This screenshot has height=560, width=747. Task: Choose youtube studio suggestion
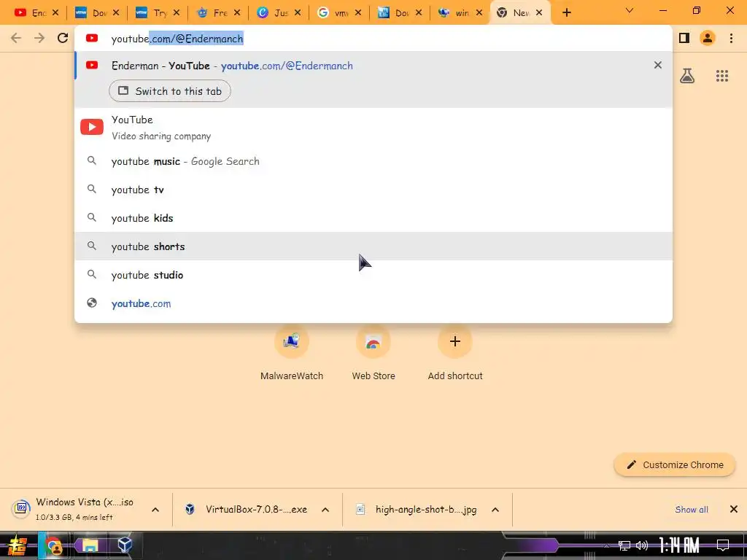[x=373, y=275]
